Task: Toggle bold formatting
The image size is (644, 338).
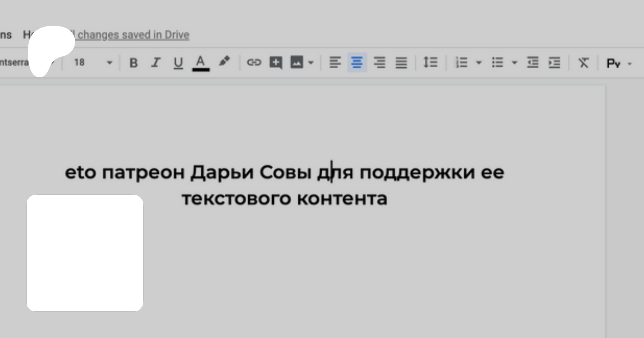Action: (x=133, y=63)
